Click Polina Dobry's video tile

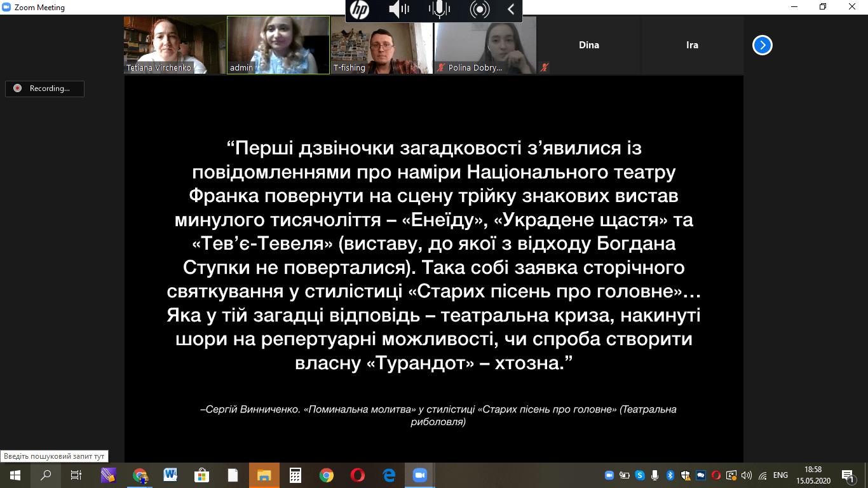(x=485, y=44)
